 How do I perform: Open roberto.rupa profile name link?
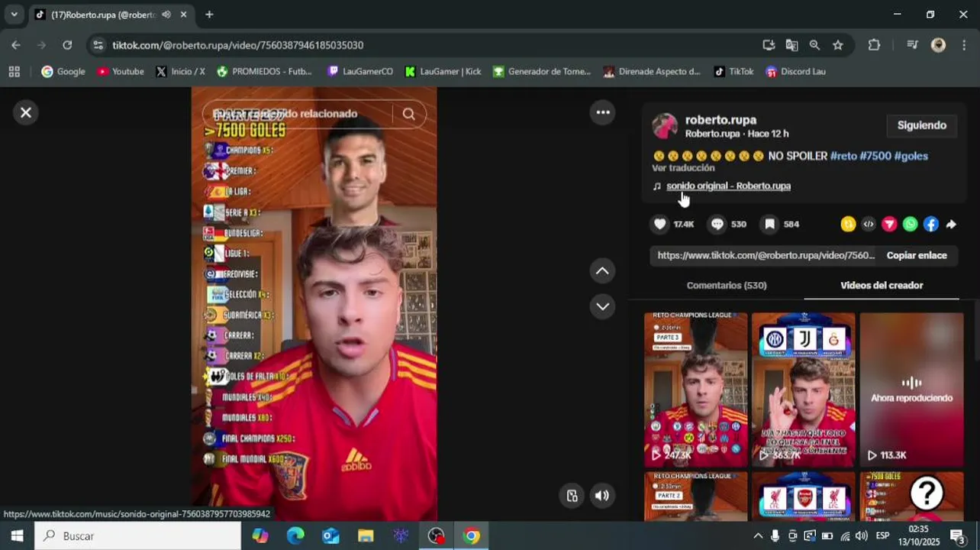pyautogui.click(x=720, y=120)
